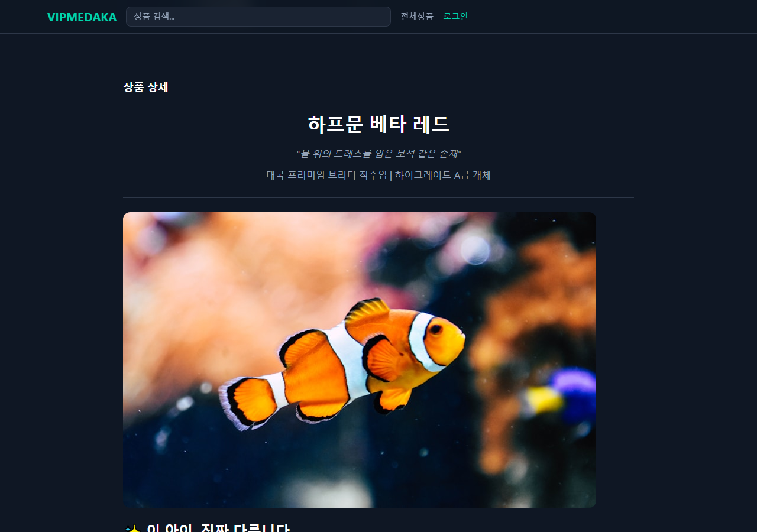Click the 하이그레이드 A급 개체 text
The height and width of the screenshot is (532, 757).
443,175
